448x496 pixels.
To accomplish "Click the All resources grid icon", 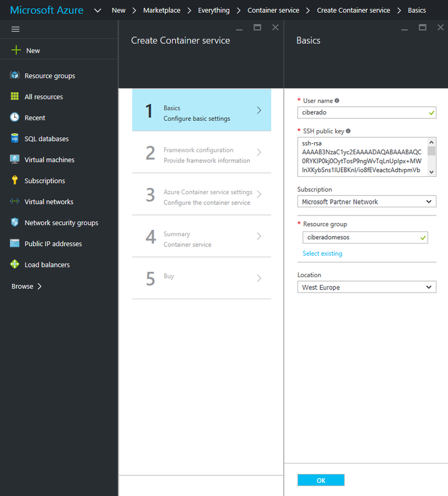I will click(x=14, y=96).
